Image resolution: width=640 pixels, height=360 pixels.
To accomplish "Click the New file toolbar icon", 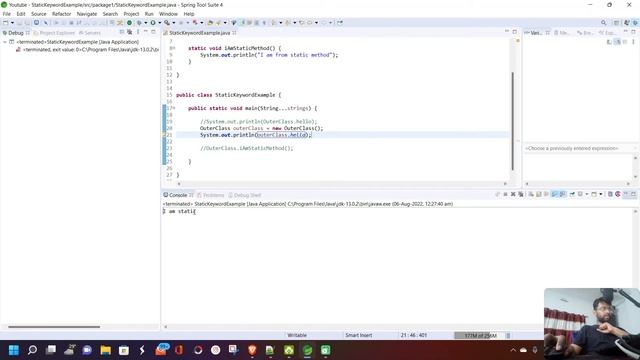I will (x=6, y=23).
